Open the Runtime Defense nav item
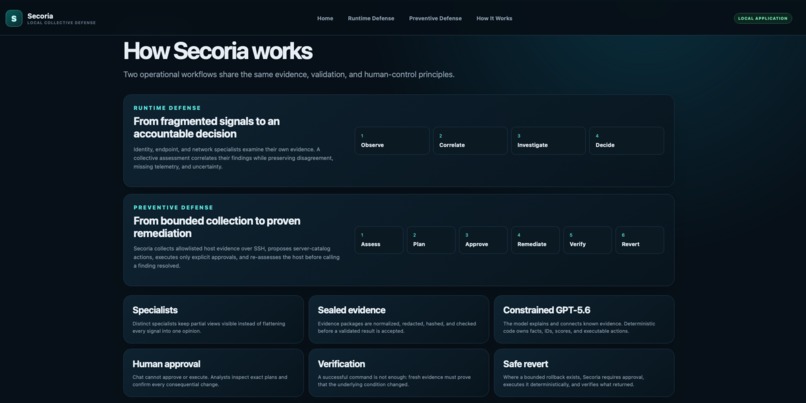 (x=371, y=19)
